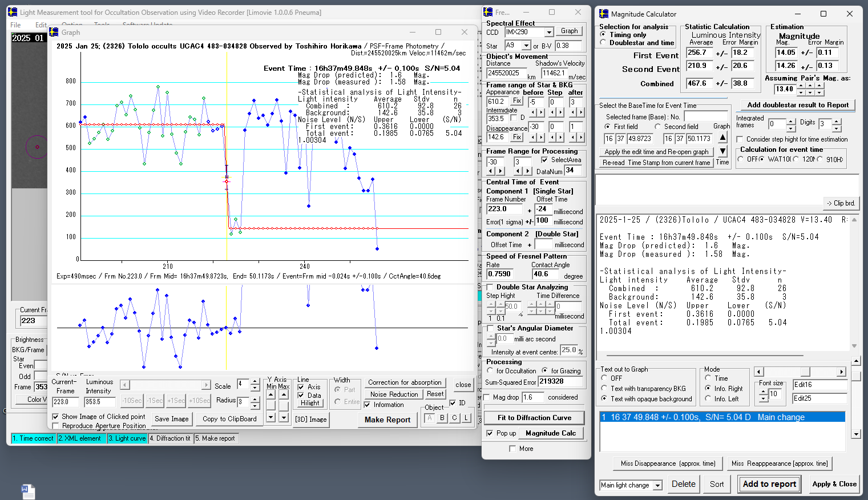Viewport: 868px width, 500px height.
Task: Click the Add to report button
Action: [769, 484]
